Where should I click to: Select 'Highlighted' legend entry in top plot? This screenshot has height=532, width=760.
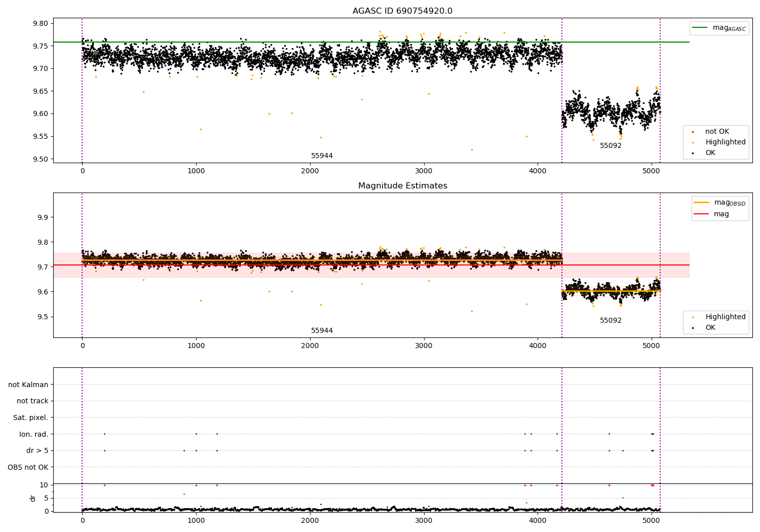click(x=725, y=142)
